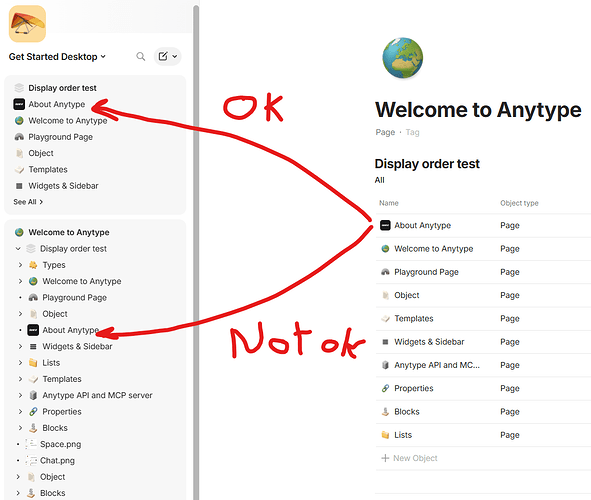Click the Display order test set heading
Viewport: 591px width, 500px height.
coord(427,164)
